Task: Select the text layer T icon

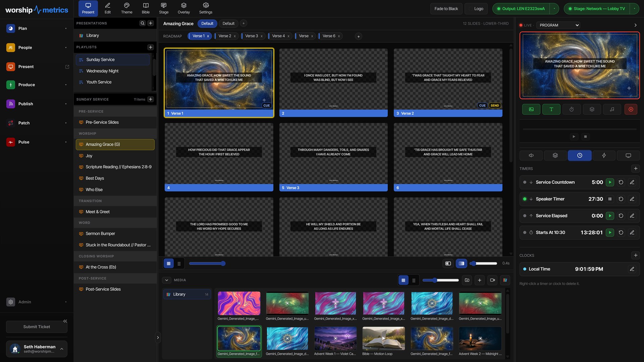Action: point(551,109)
